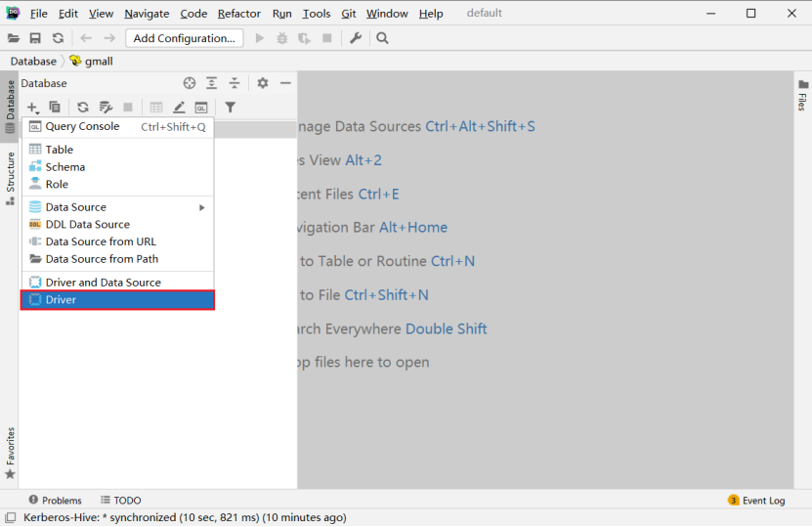Click the Run with Coverage icon

304,38
